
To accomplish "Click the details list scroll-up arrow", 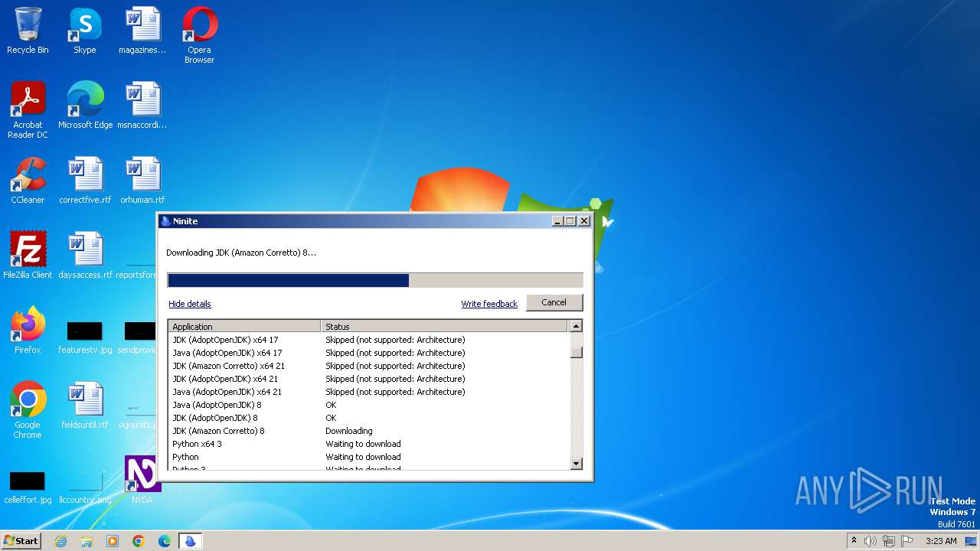I will (x=577, y=326).
